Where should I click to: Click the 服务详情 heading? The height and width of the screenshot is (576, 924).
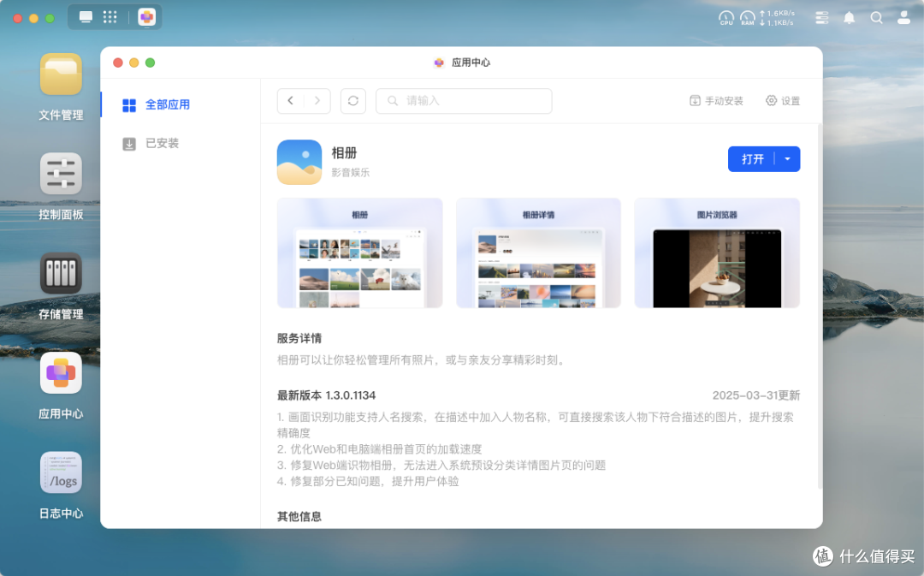[299, 338]
